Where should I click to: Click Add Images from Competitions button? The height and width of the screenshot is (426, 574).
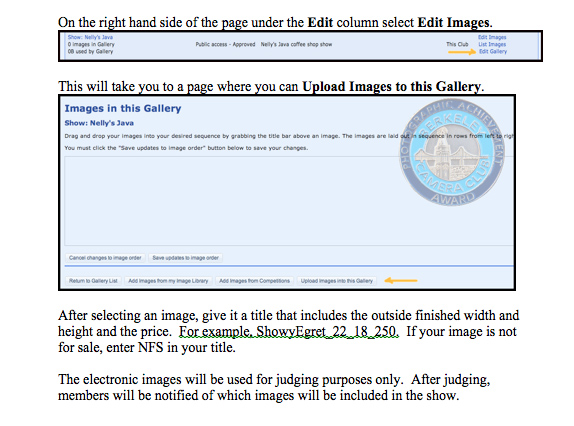pyautogui.click(x=254, y=281)
